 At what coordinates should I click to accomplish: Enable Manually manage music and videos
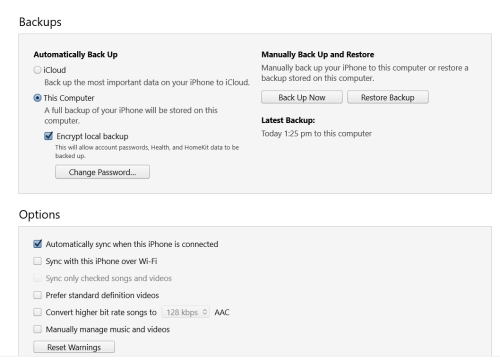[38, 329]
